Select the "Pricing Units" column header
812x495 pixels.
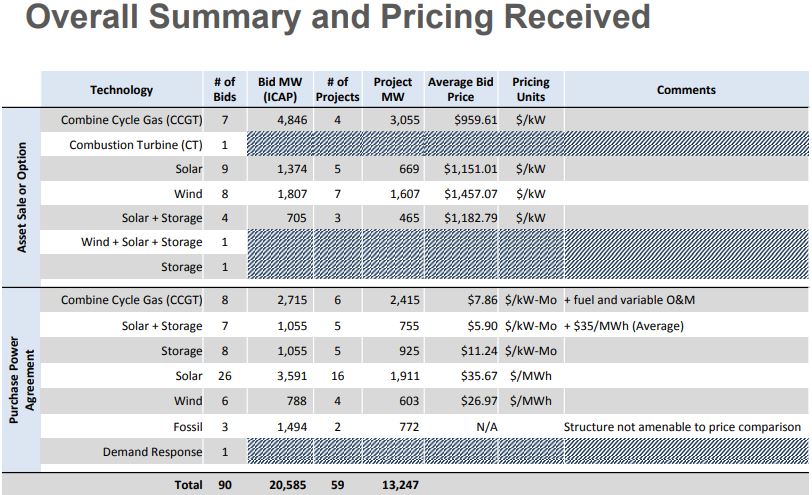(531, 89)
